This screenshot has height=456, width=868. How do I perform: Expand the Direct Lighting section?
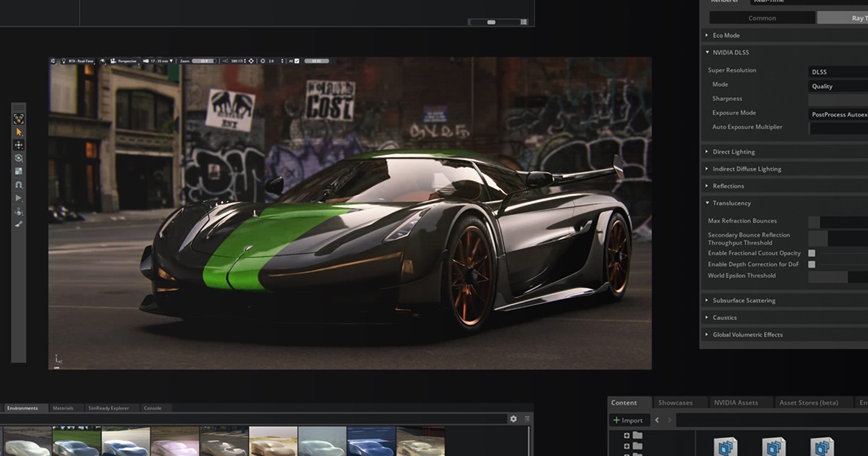pyautogui.click(x=733, y=152)
